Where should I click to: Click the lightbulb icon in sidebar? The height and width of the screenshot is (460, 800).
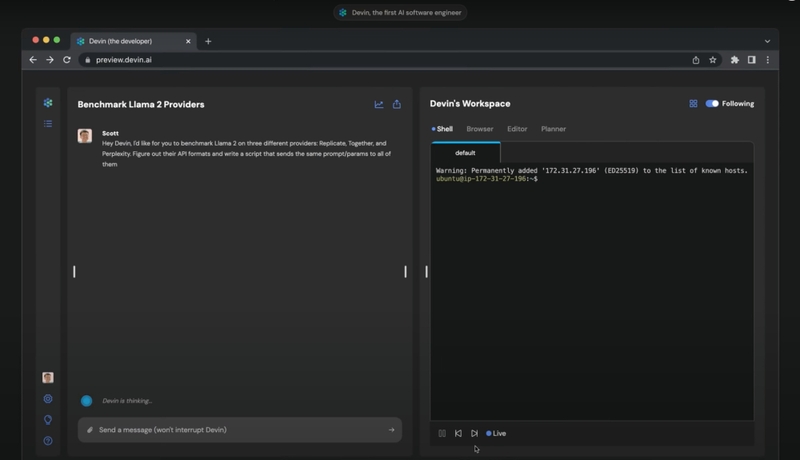coord(47,420)
